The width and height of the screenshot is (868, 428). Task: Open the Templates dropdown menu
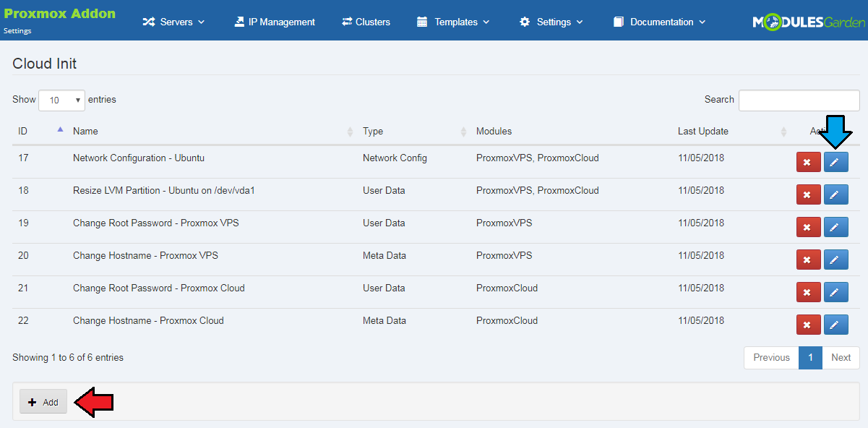click(x=453, y=22)
